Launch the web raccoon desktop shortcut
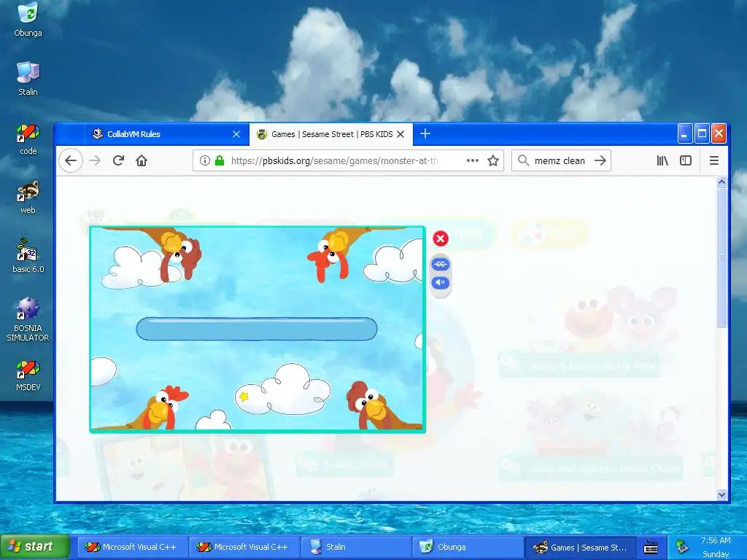The height and width of the screenshot is (560, 747). click(x=28, y=197)
